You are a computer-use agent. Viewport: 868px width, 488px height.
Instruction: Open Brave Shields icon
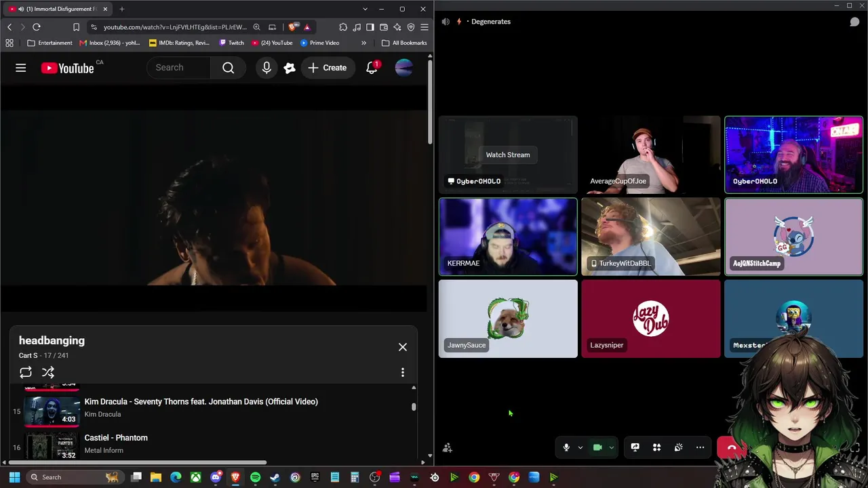point(292,27)
